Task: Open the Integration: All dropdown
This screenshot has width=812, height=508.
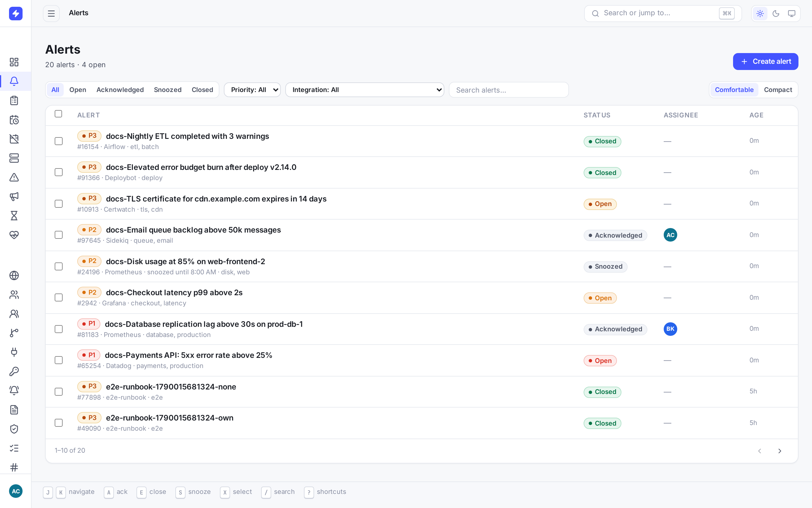Action: point(365,90)
